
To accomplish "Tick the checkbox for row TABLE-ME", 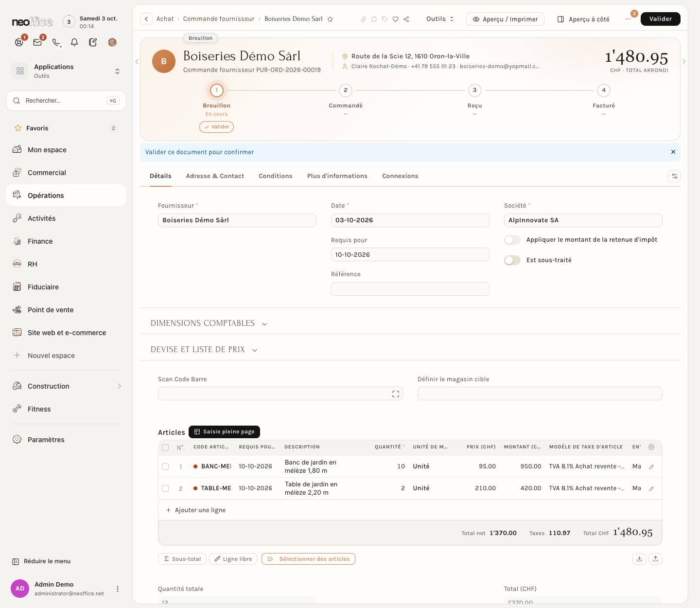I will tap(165, 488).
